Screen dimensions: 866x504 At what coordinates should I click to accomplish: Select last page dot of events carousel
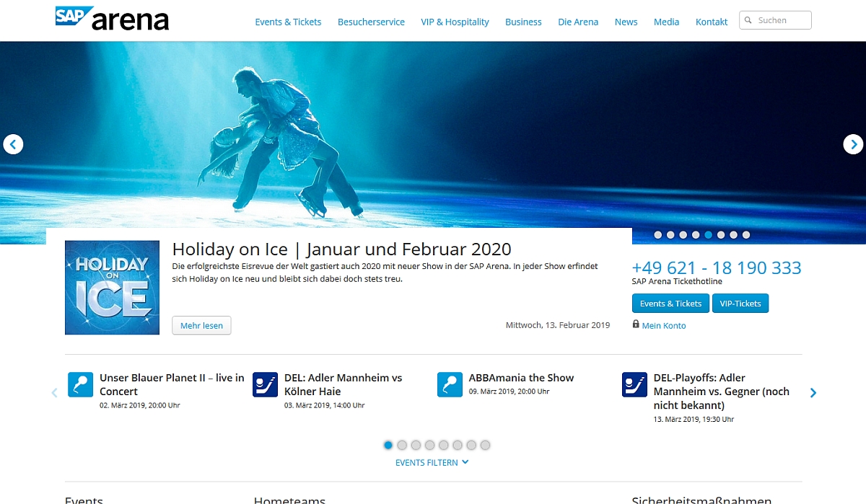(485, 445)
